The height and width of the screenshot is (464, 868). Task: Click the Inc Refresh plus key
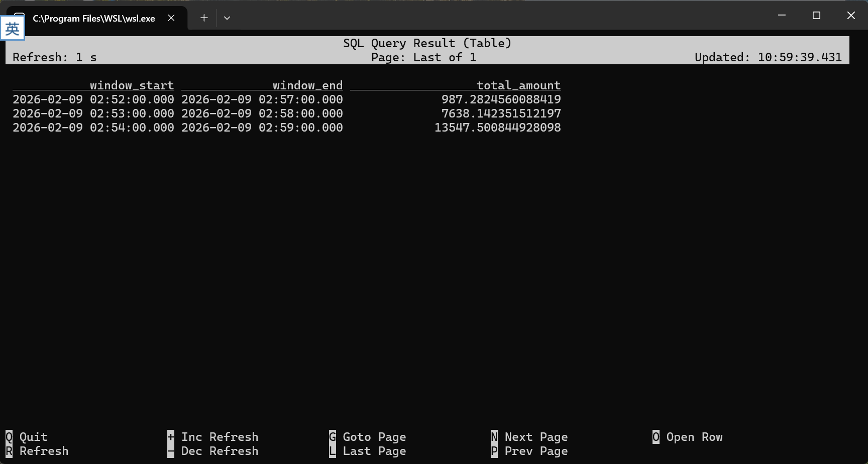171,437
